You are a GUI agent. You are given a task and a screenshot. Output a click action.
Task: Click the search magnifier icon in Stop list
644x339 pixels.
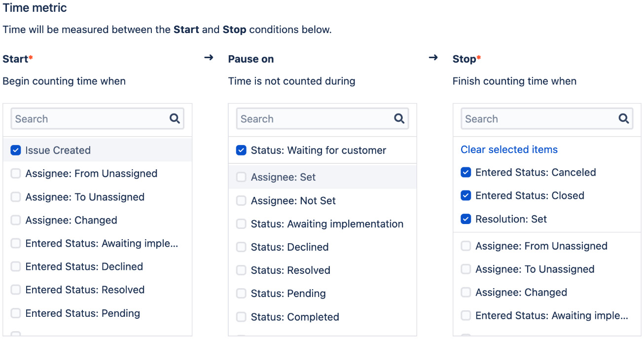tap(624, 118)
